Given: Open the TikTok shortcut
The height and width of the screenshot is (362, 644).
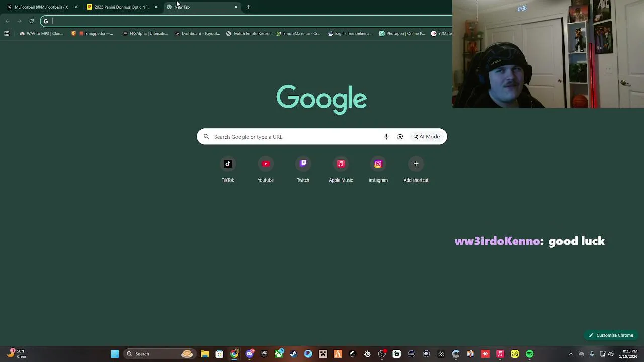Looking at the screenshot, I should point(228,170).
